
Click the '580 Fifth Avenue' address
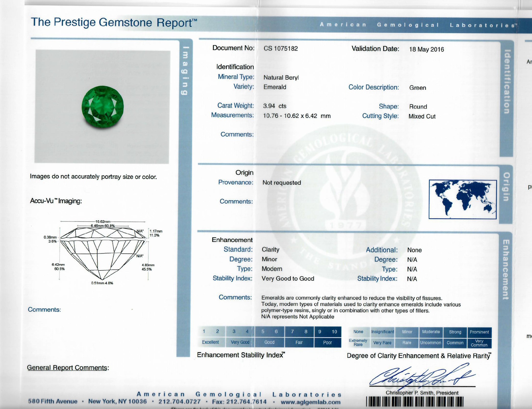[53, 401]
